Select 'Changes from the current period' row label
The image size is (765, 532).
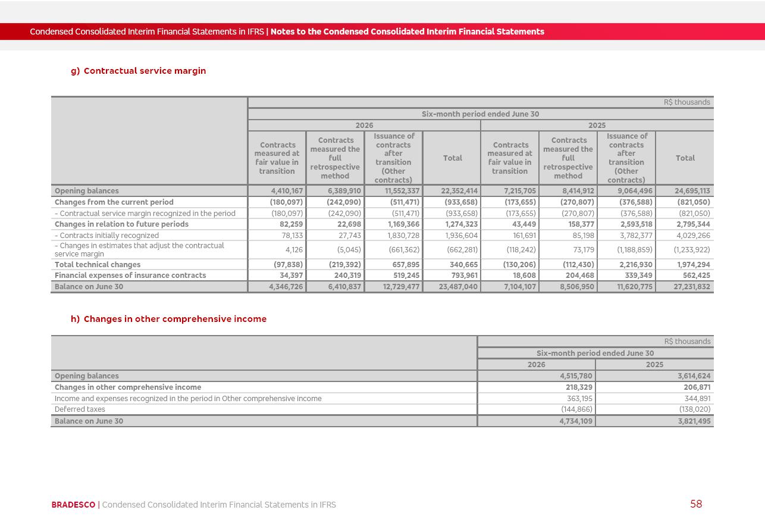(114, 202)
